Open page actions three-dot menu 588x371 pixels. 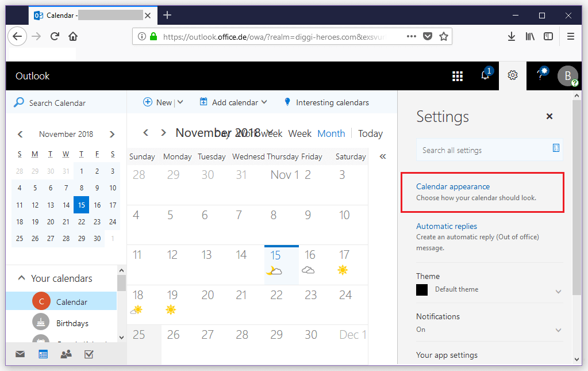click(412, 36)
